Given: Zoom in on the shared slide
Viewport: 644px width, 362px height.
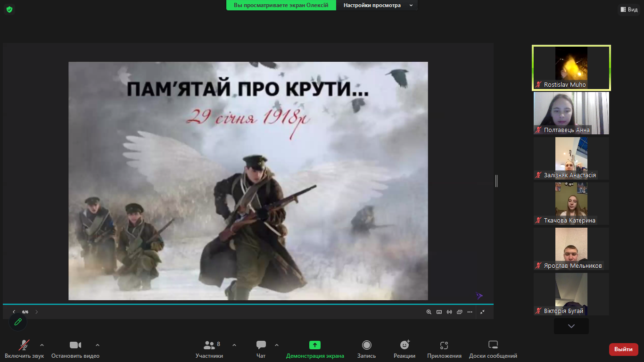Looking at the screenshot, I should [x=429, y=312].
